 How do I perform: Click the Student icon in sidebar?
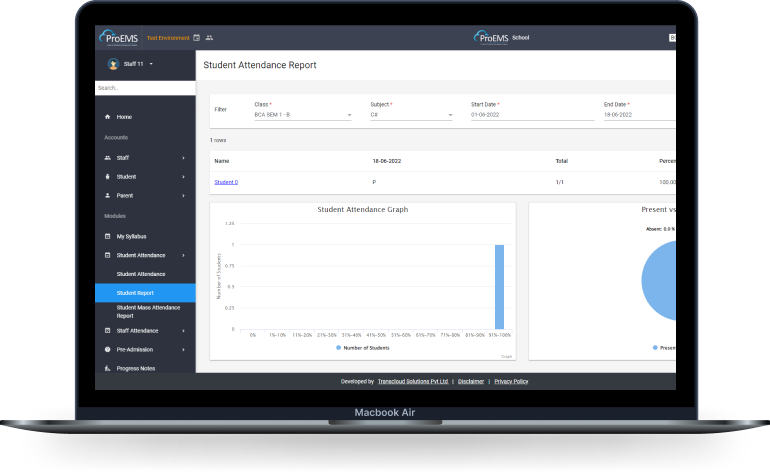(108, 177)
